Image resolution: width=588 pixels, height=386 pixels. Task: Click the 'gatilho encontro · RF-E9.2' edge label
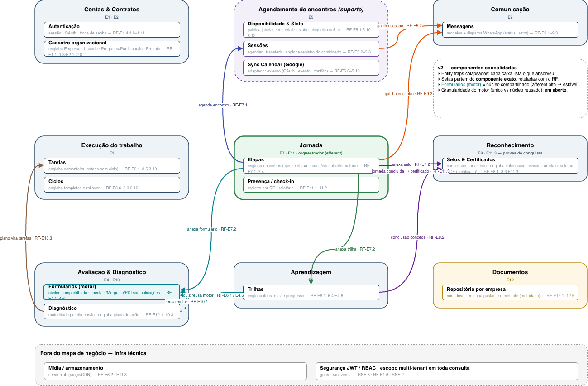coord(409,93)
